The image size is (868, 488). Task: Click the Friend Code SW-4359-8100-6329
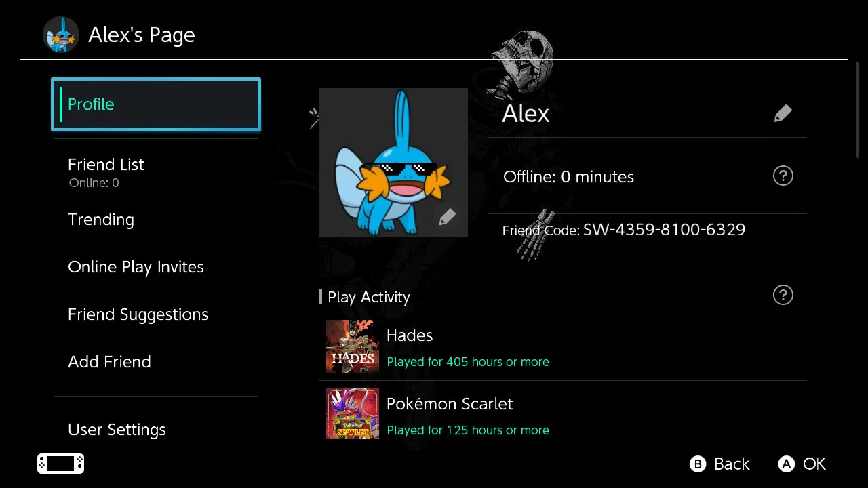point(624,230)
